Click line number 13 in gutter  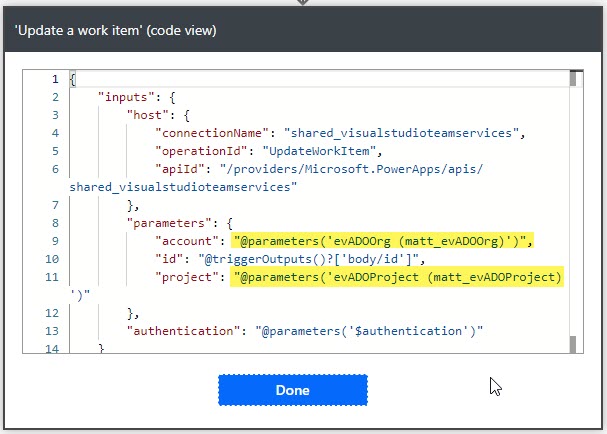(x=52, y=331)
